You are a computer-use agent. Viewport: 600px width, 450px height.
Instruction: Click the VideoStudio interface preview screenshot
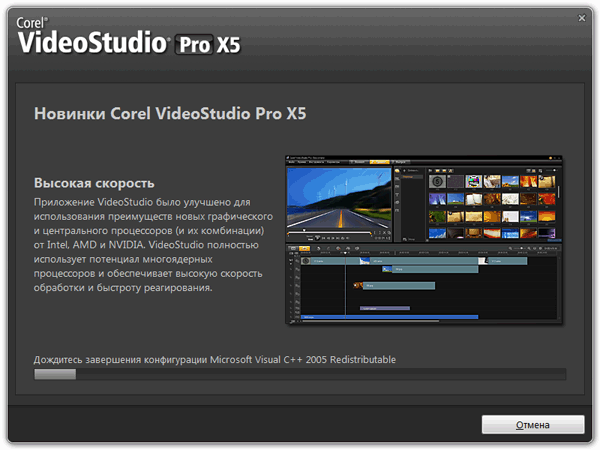[x=424, y=240]
